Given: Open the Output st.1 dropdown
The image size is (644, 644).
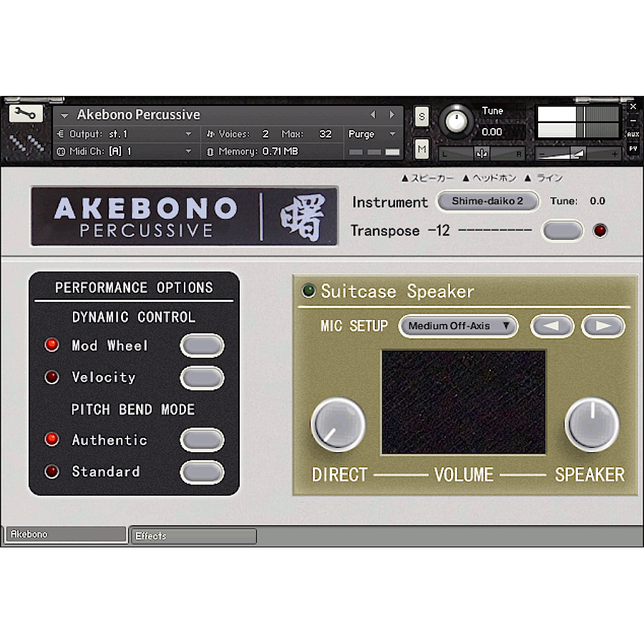Looking at the screenshot, I should point(122,134).
